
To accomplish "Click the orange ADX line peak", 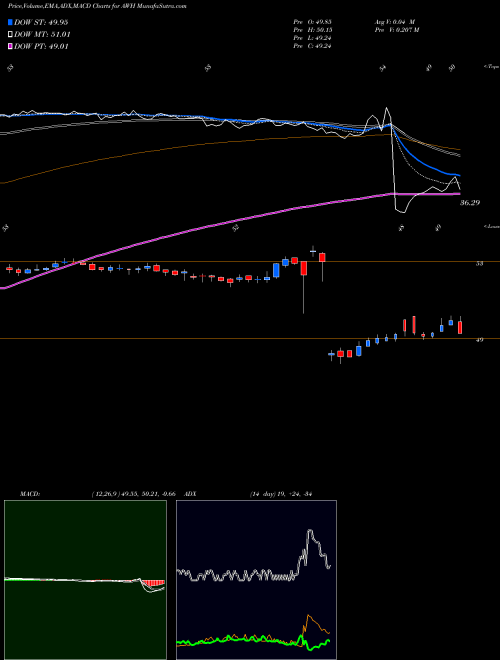I will click(309, 617).
